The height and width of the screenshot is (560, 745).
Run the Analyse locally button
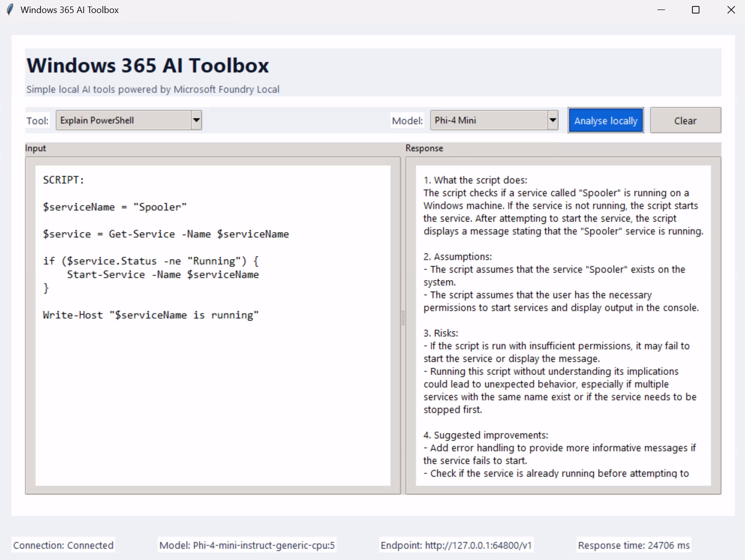(x=606, y=120)
